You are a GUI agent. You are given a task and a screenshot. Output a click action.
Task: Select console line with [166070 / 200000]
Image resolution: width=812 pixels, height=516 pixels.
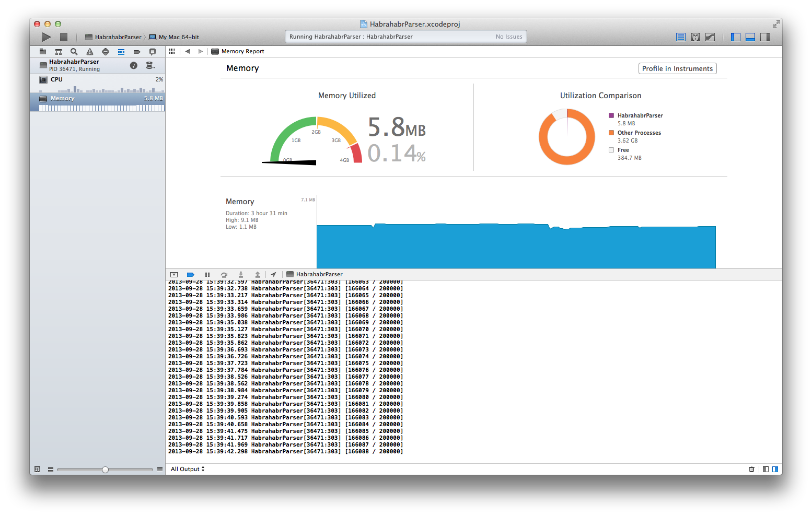coord(285,330)
